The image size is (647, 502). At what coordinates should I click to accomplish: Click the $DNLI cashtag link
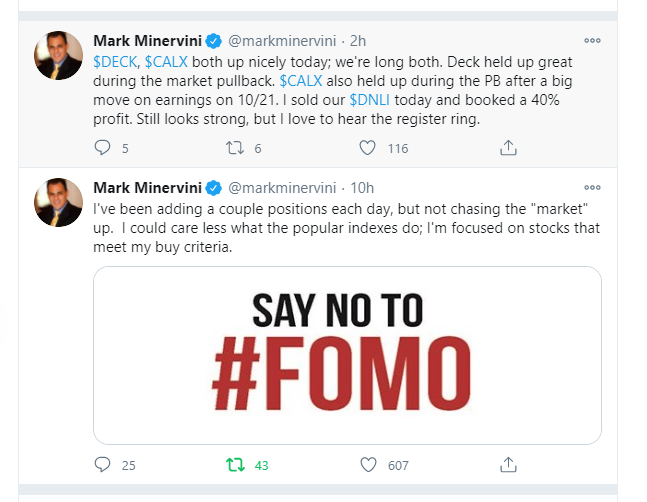374,100
